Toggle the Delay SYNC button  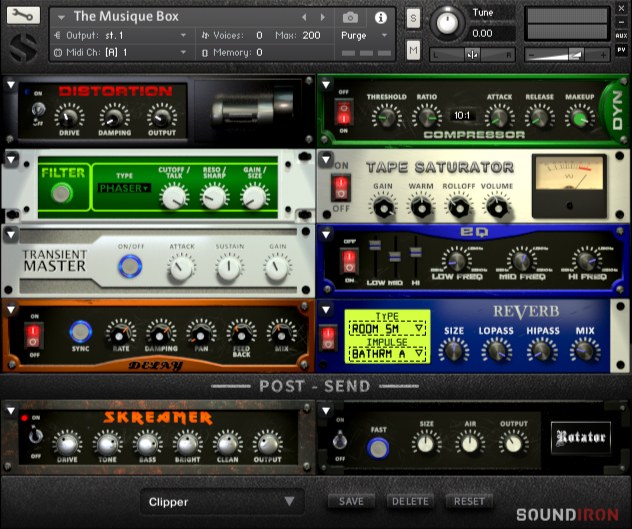click(81, 331)
